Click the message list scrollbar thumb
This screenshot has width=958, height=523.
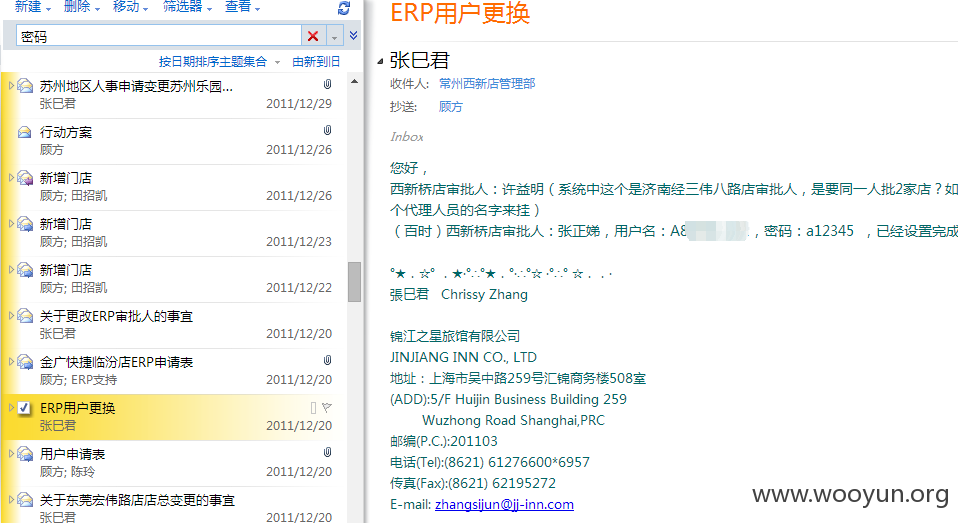354,282
